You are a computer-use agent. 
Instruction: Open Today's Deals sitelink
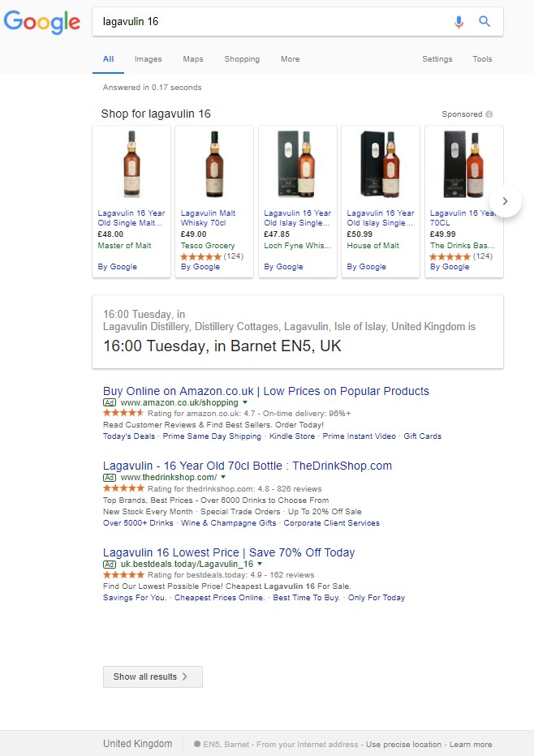(129, 436)
